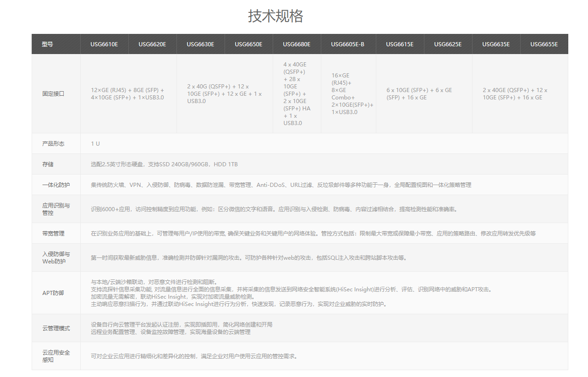The width and height of the screenshot is (588, 377).
Task: Select the USG6610E column header
Action: [x=104, y=44]
